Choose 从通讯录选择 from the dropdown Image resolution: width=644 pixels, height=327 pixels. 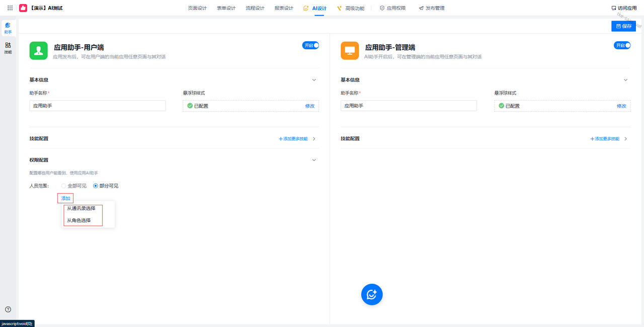[81, 208]
